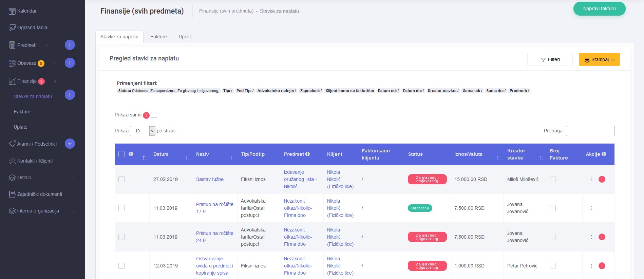Screen dimensions: 644x279
Task: Open the Kalendar sidebar icon
Action: pos(12,11)
